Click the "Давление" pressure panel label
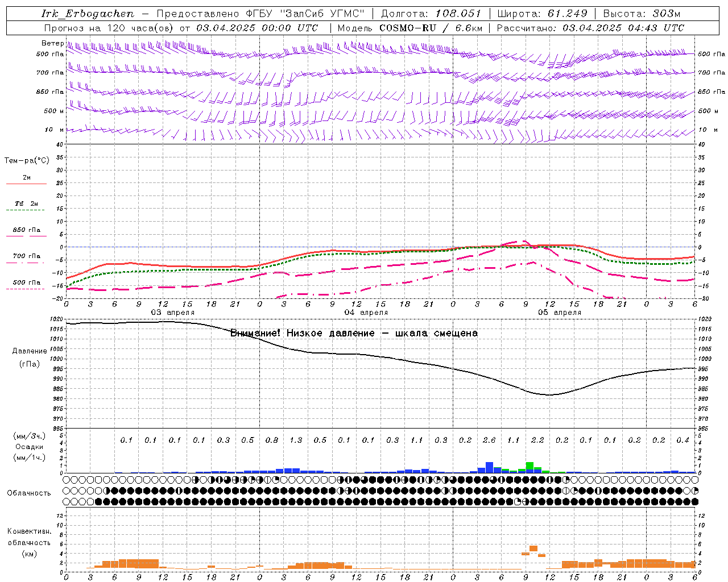The height and width of the screenshot is (582, 728). [x=30, y=351]
